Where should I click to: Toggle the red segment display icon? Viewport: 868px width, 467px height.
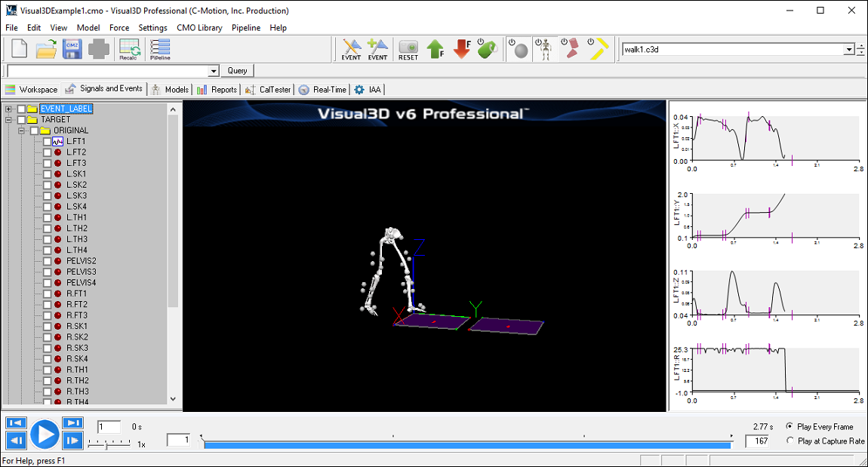point(570,49)
